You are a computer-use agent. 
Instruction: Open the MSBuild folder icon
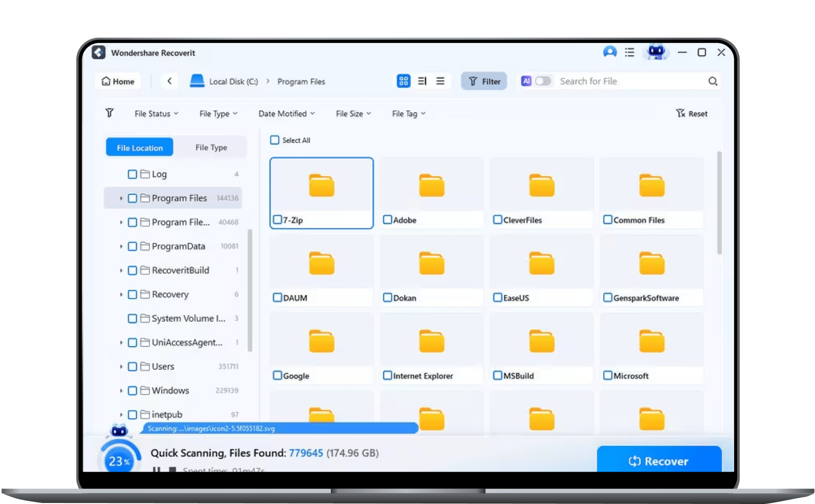[x=542, y=341]
